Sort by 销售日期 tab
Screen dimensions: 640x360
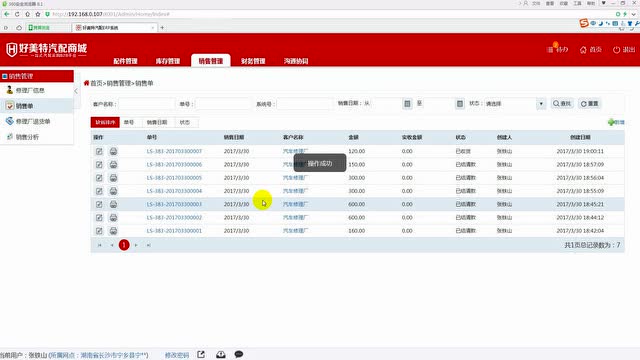[x=157, y=122]
